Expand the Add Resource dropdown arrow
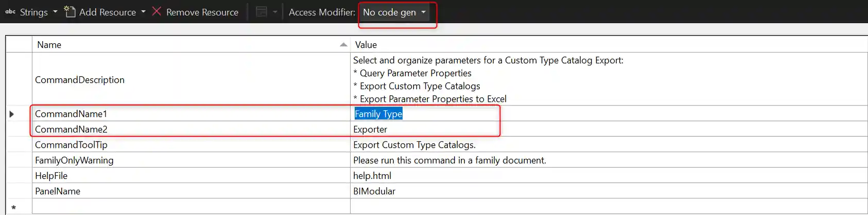The height and width of the screenshot is (215, 868). click(143, 12)
